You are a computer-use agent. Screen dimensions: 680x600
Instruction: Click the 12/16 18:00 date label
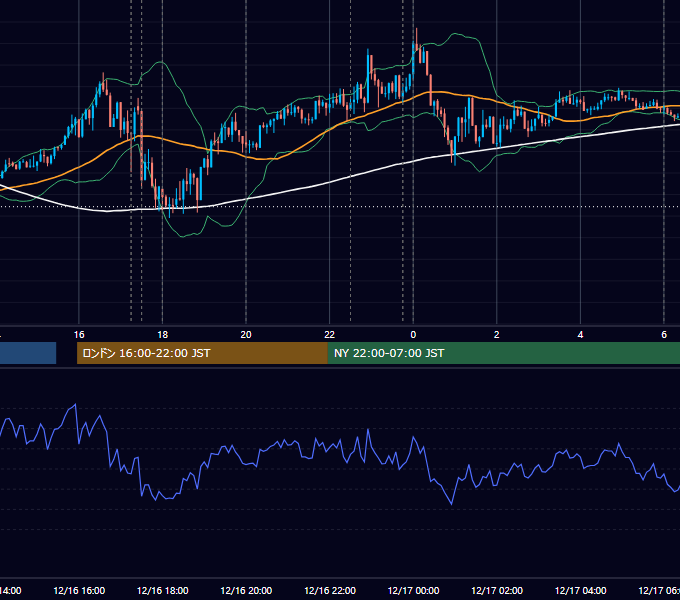[163, 590]
